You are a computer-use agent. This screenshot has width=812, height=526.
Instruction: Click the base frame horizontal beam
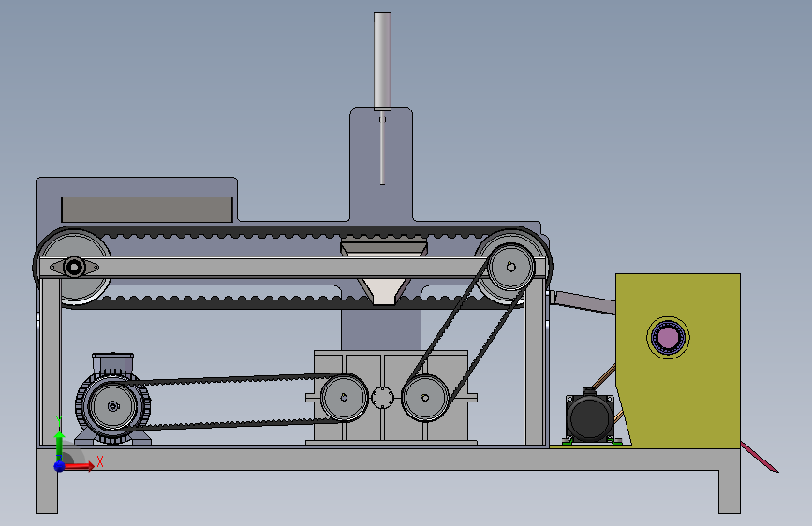tap(389, 460)
